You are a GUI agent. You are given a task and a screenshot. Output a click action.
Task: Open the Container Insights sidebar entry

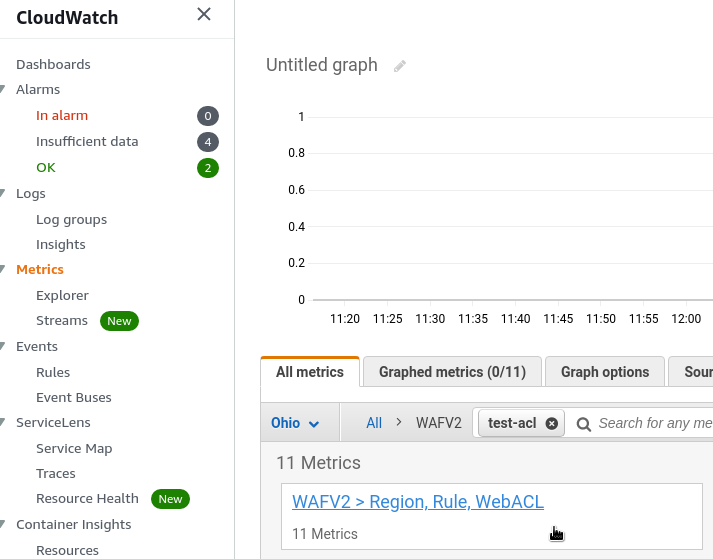pos(74,524)
